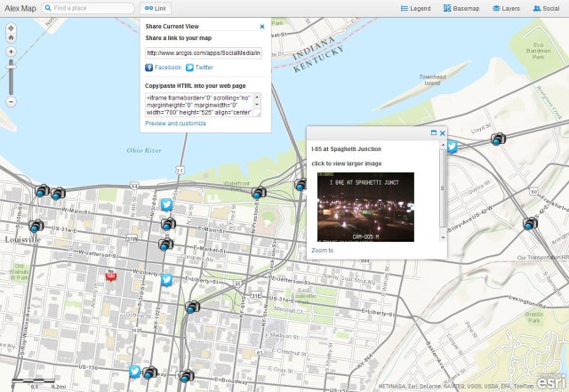This screenshot has height=392, width=569.
Task: Close the Share Current View panel
Action: pos(261,27)
